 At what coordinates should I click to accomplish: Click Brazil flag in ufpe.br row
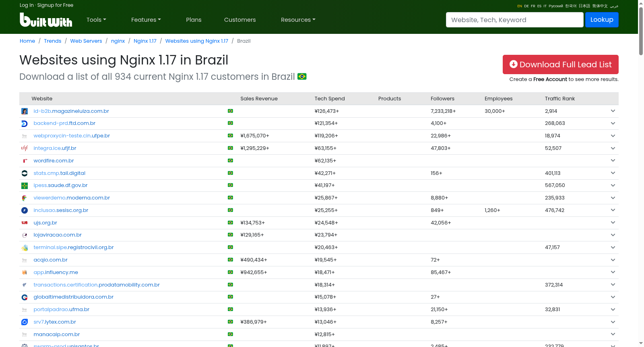(x=230, y=136)
